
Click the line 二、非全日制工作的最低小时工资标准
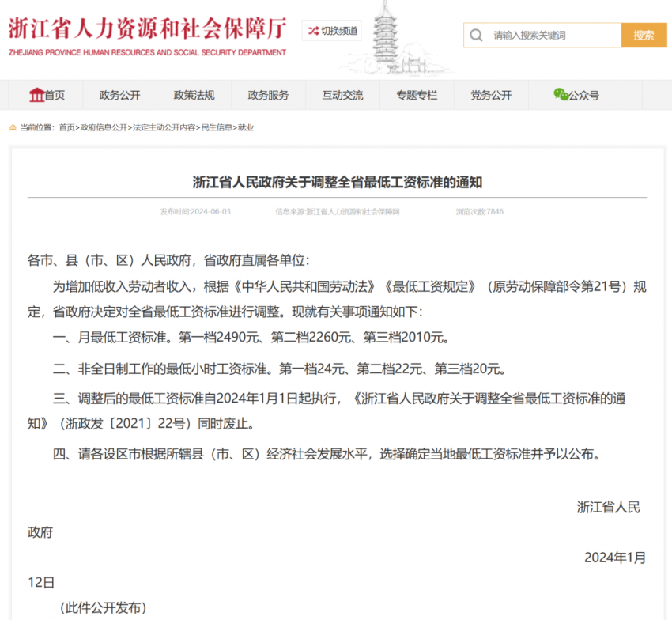[x=279, y=369]
